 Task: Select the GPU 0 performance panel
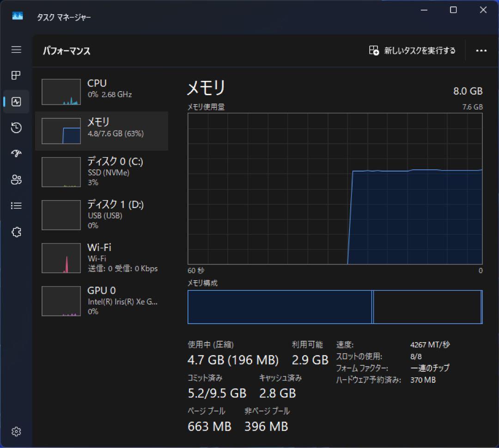102,301
